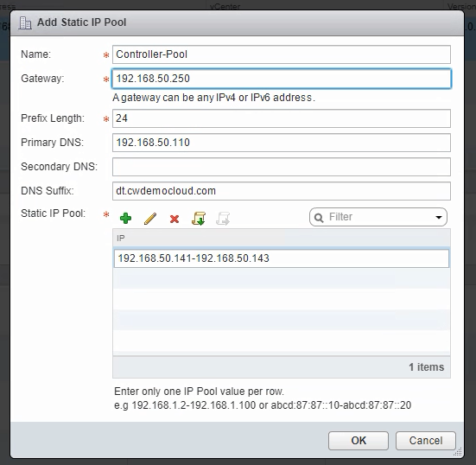Click the "Enter only one IP Pool value" note
Viewport: 476px width, 465px height.
click(x=200, y=392)
